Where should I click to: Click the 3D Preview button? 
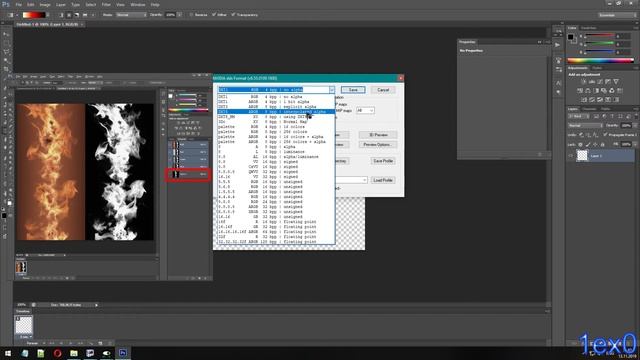pos(378,135)
